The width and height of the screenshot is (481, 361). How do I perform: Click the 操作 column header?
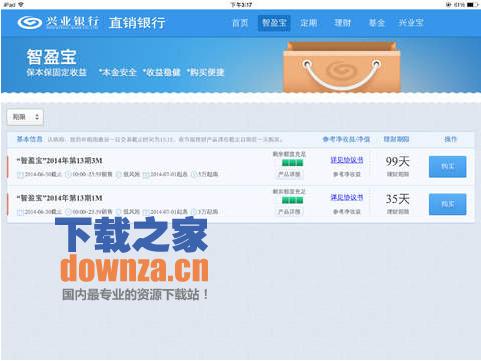pyautogui.click(x=450, y=139)
